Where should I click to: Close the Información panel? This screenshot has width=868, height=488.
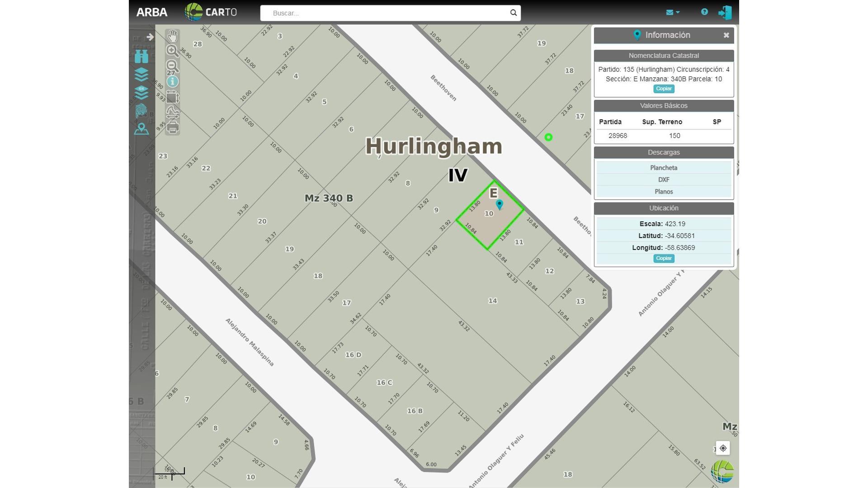point(726,35)
